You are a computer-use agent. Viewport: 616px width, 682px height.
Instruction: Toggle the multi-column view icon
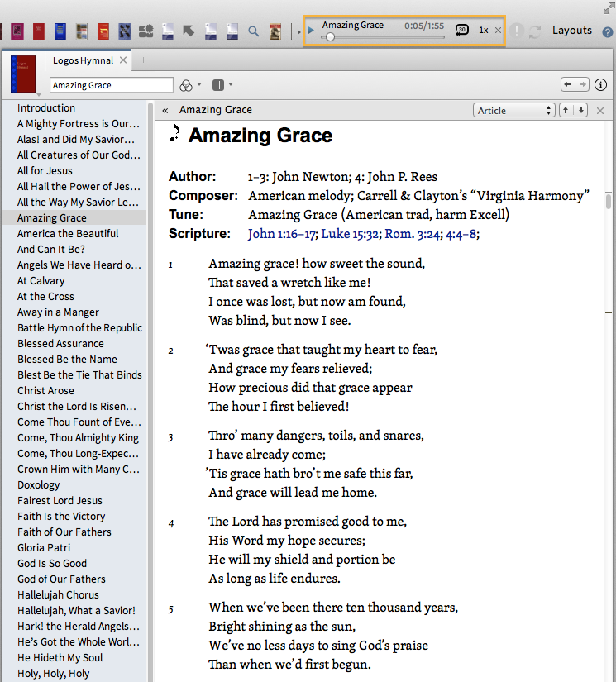point(218,85)
